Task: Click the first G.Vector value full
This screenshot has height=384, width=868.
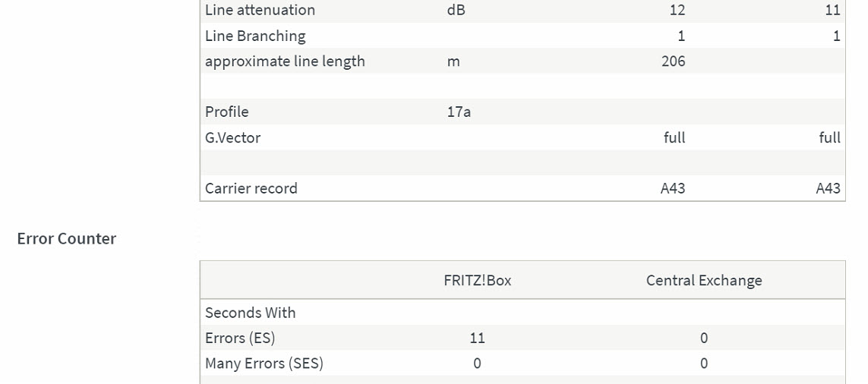Action: click(x=674, y=137)
